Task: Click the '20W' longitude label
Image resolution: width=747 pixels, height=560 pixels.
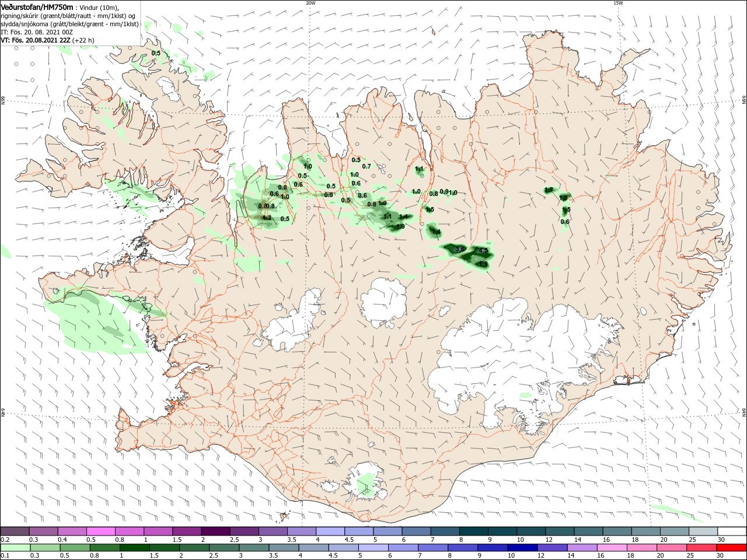Action: [310, 3]
